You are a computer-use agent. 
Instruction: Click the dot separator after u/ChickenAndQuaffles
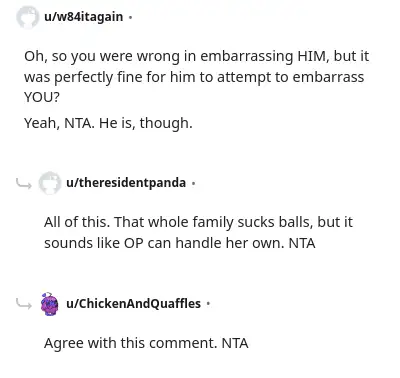[x=208, y=304]
